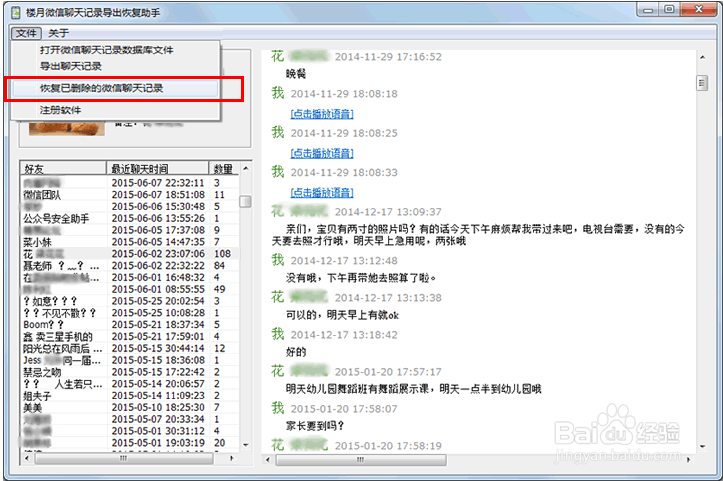Screen dimensions: 723x481
Task: Select the 阳光总在风雨后 contact row
Action: (x=130, y=349)
